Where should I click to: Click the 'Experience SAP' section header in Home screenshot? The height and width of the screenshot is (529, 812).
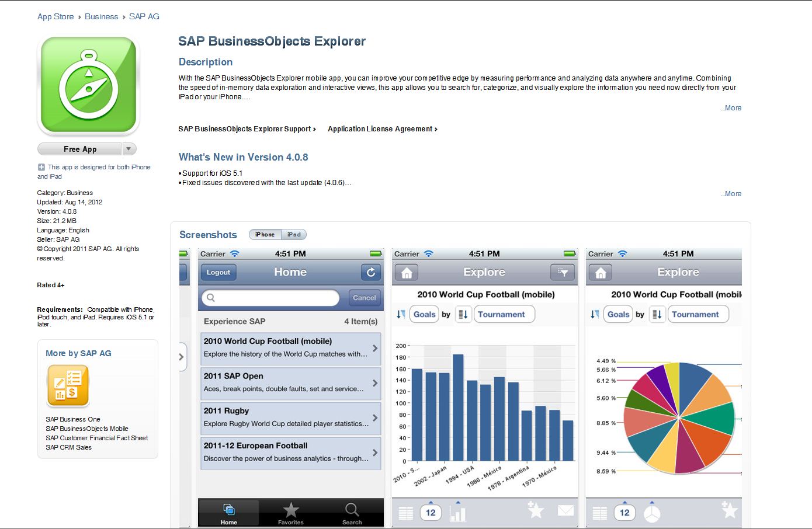coord(234,321)
